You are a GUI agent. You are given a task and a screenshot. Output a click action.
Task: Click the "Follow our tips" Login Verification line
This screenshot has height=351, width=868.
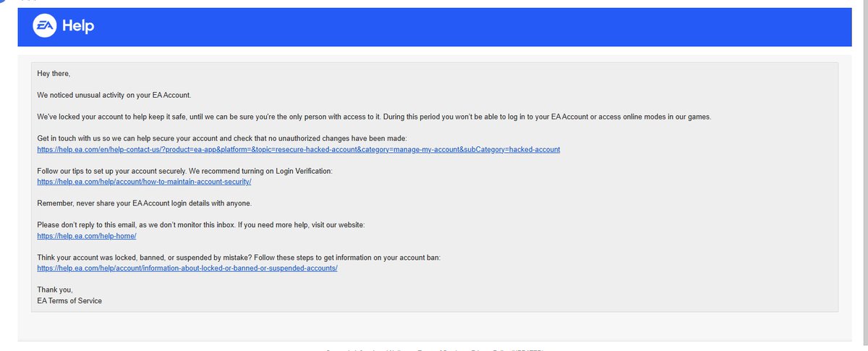tap(184, 170)
